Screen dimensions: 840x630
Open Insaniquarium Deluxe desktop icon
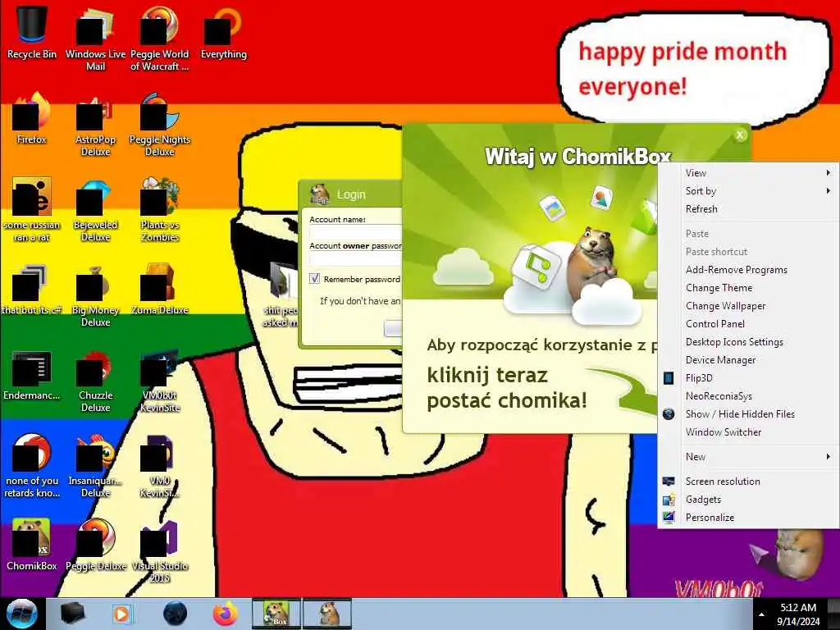[95, 465]
